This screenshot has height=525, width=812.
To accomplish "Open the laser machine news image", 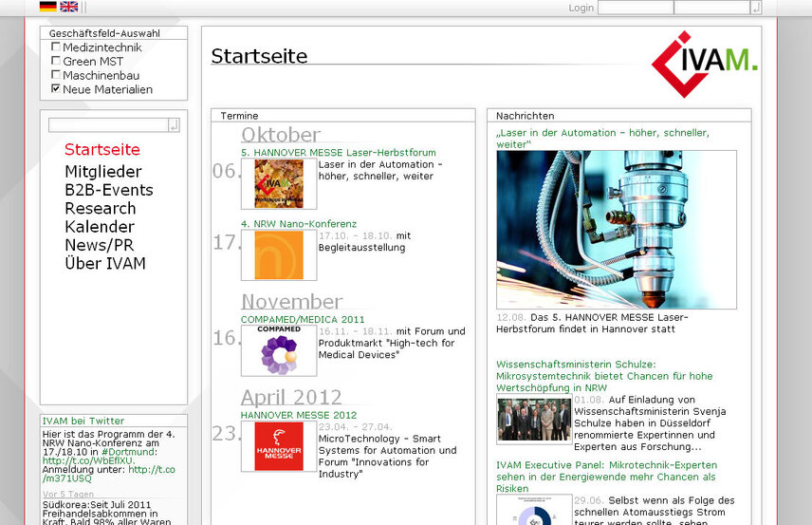I will [x=616, y=230].
